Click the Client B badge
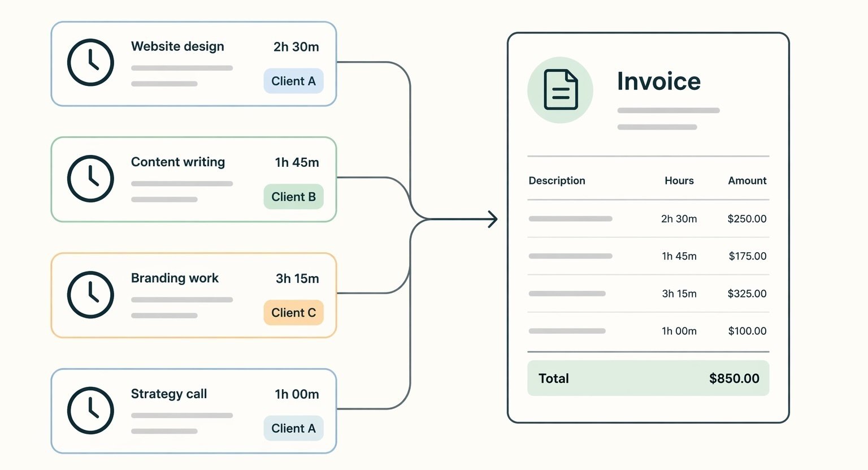Screen dimensions: 868x470 [x=293, y=197]
